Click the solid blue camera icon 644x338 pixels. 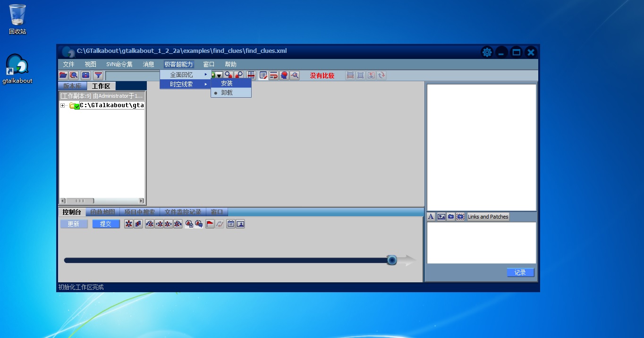point(451,217)
